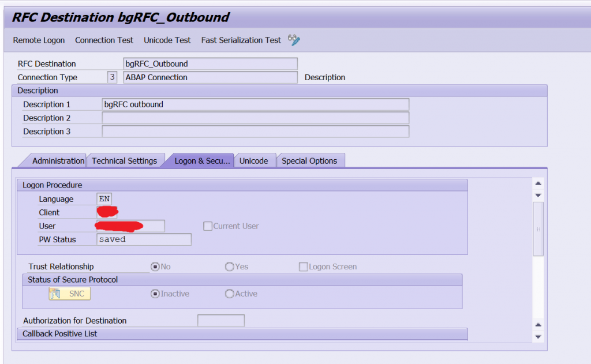Click the User input field
This screenshot has height=364, width=591.
(130, 226)
